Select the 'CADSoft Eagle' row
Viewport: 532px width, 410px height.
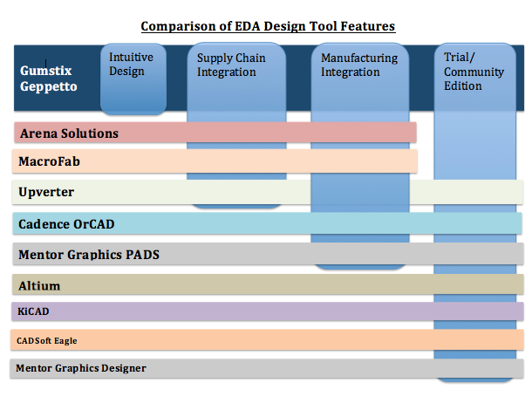tap(268, 339)
